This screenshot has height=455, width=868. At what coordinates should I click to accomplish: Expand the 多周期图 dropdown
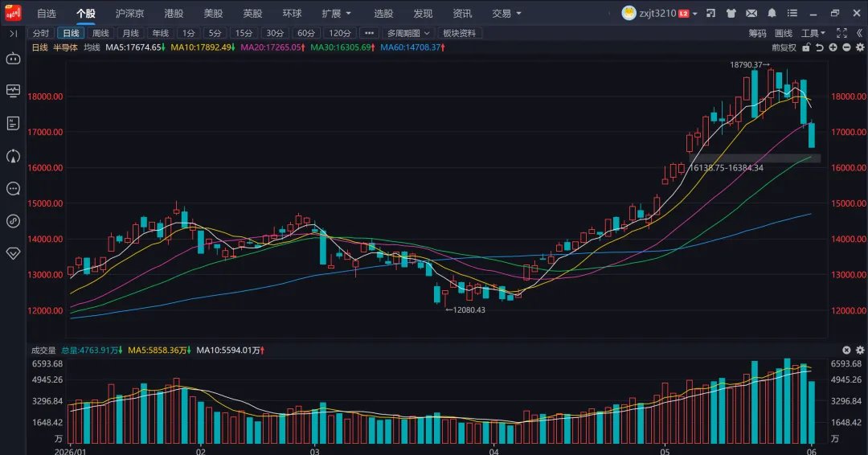pos(408,33)
